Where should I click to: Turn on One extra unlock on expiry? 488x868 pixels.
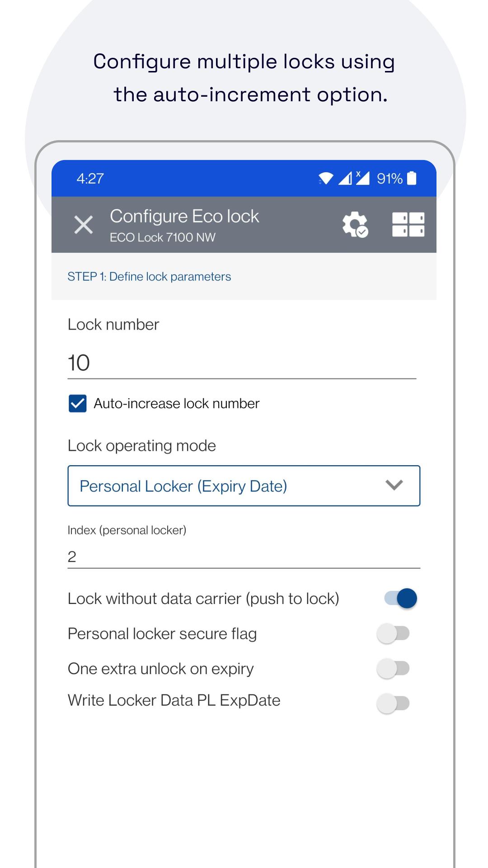pyautogui.click(x=393, y=668)
